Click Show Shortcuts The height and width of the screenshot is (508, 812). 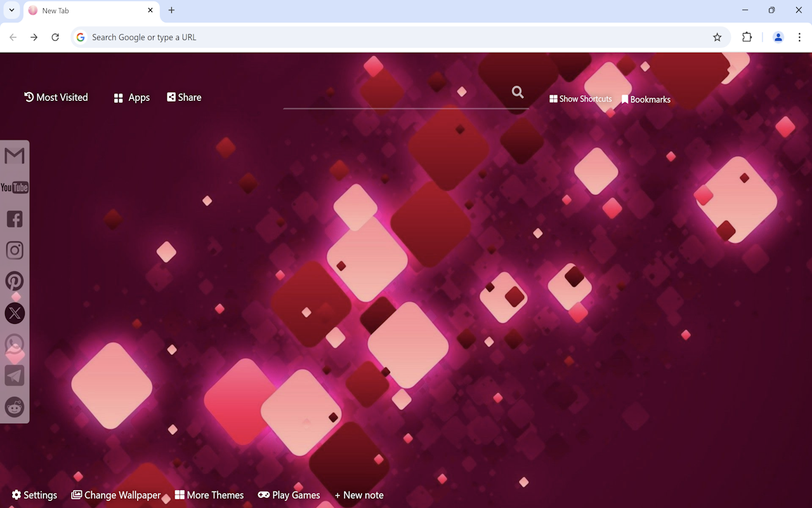[580, 99]
